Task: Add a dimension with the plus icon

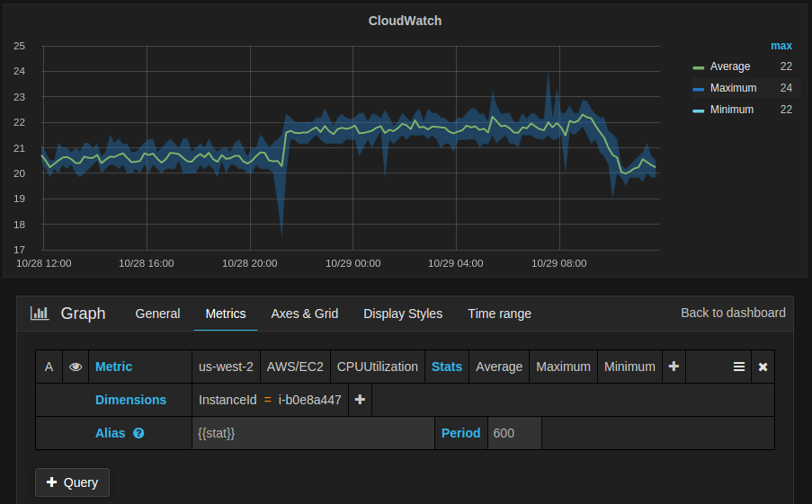Action: pyautogui.click(x=360, y=400)
